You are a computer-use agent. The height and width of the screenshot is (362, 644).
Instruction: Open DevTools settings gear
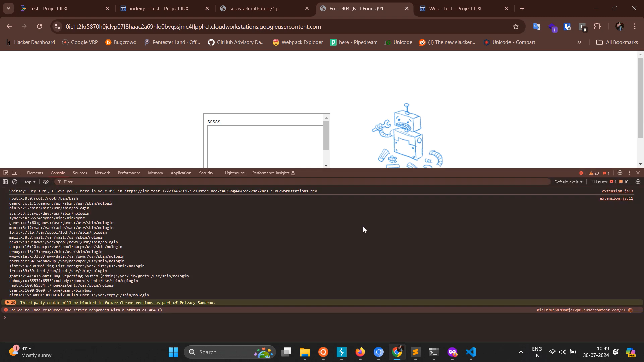[x=620, y=173]
